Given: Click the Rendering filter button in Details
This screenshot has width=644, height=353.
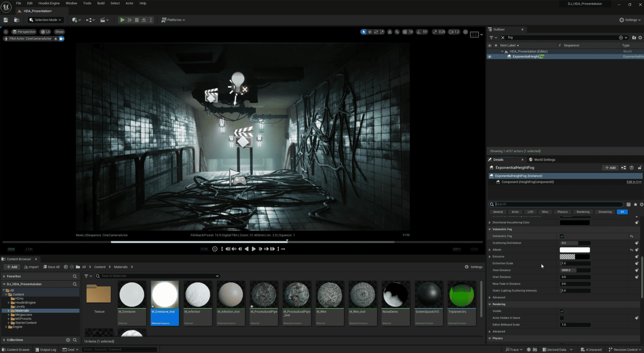Looking at the screenshot, I should tap(583, 212).
